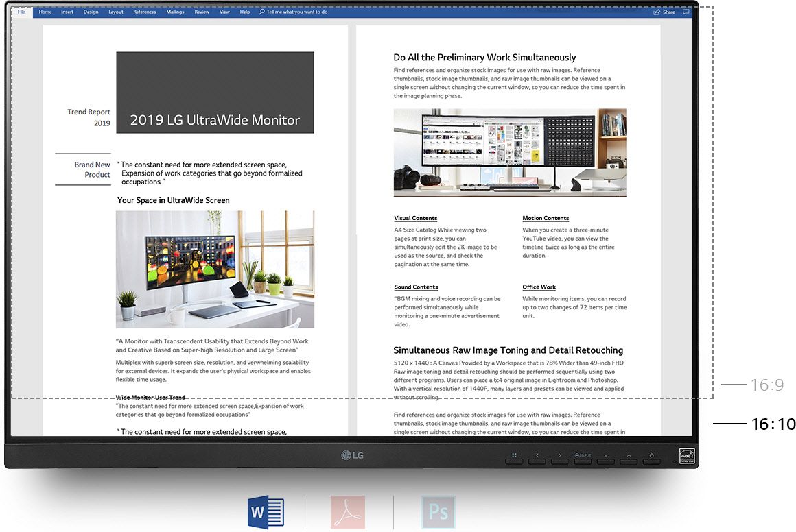Viewport: 796px width, 532px height.
Task: Open the File tab in Word
Action: [21, 12]
